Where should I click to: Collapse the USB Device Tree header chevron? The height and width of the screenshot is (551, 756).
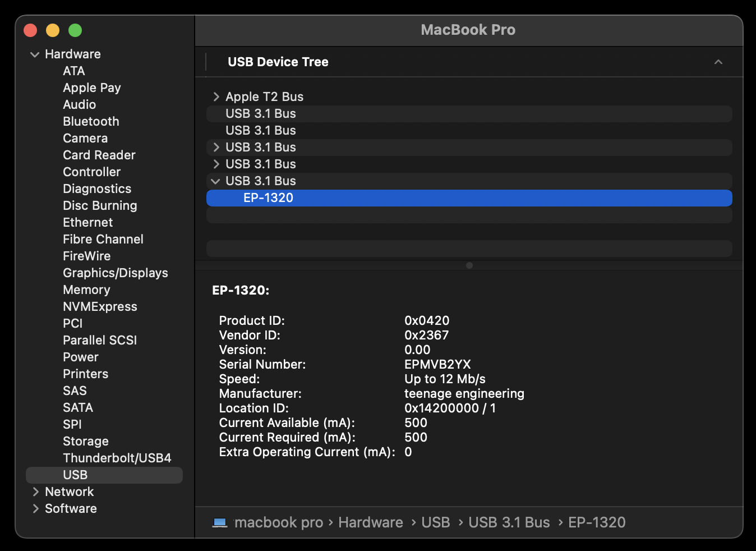718,62
